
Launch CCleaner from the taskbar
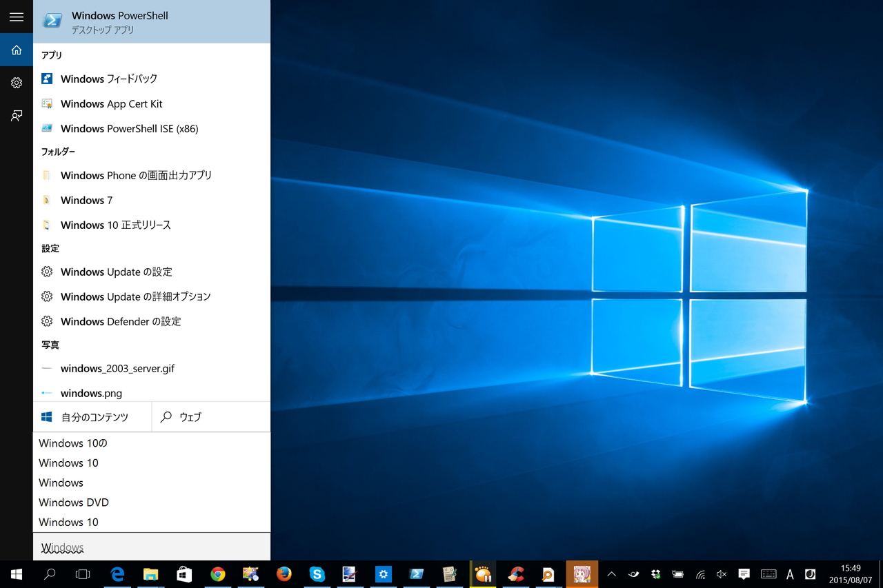tap(516, 574)
